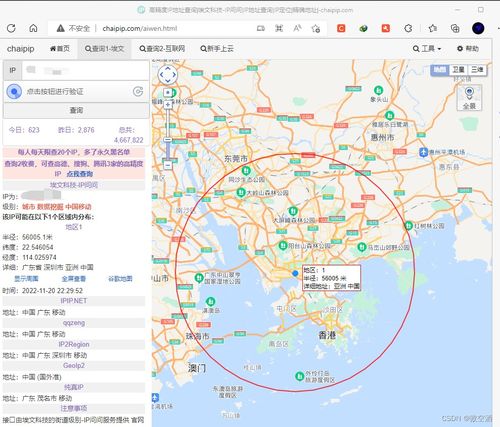The height and width of the screenshot is (427, 500).
Task: Open the orange 'C' browser extension
Action: 341,29
